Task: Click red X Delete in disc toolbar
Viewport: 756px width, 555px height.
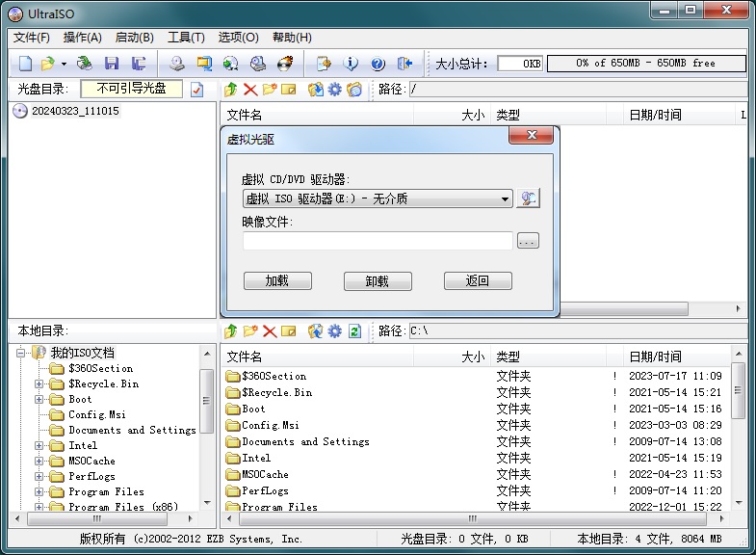Action: click(250, 90)
